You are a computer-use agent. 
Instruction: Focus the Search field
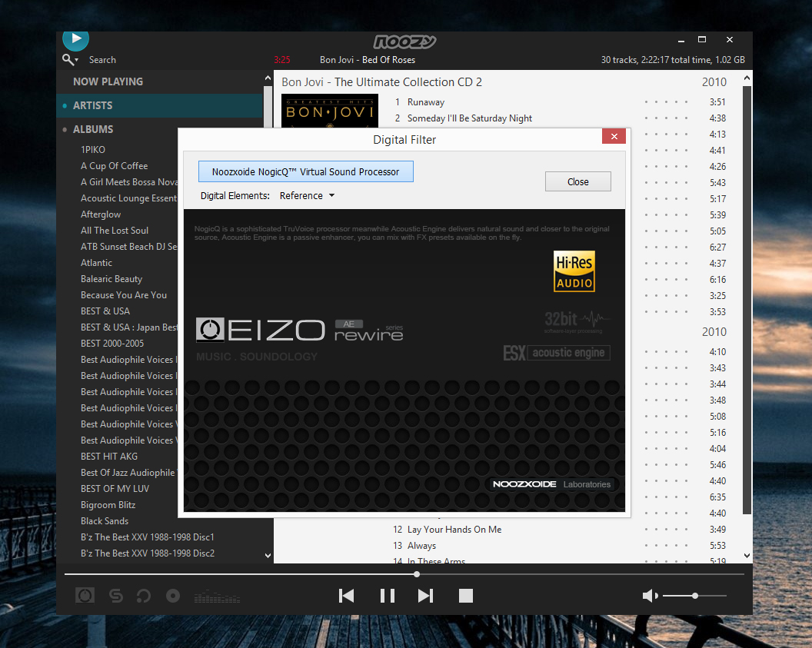102,60
